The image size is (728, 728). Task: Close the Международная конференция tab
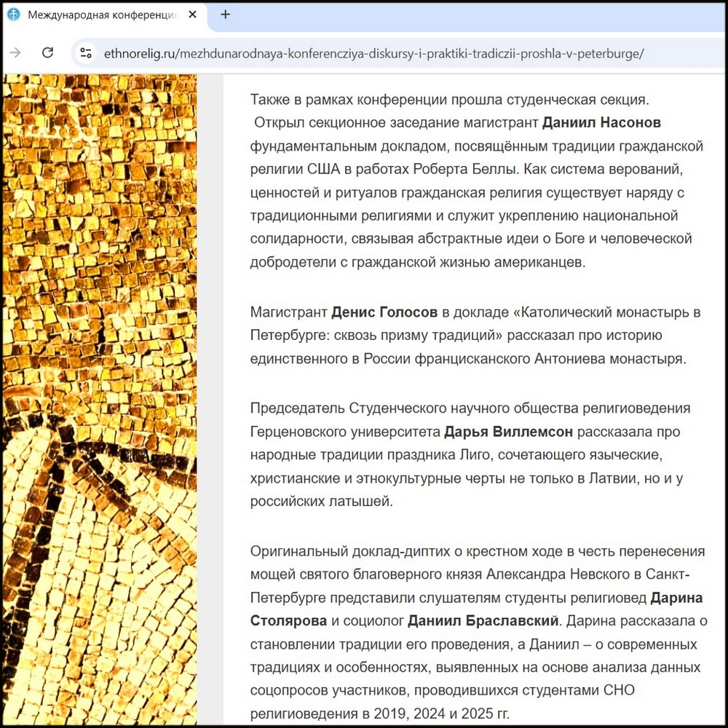tap(192, 14)
